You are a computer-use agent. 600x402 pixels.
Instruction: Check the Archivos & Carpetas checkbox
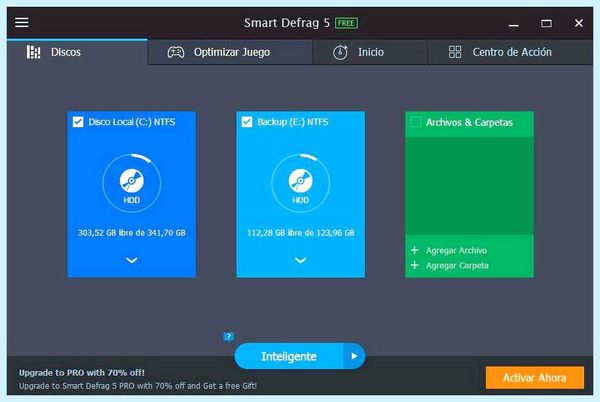click(416, 122)
